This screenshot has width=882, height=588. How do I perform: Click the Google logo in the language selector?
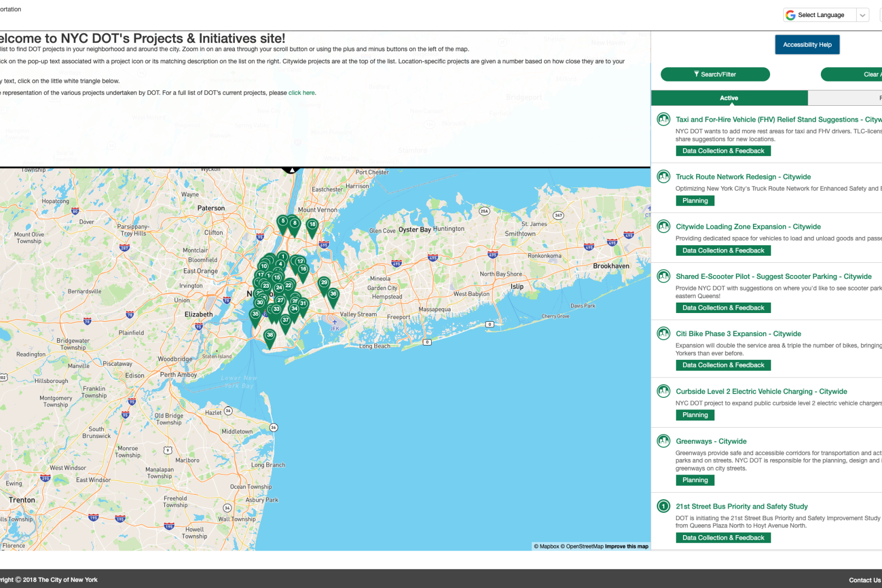point(791,15)
